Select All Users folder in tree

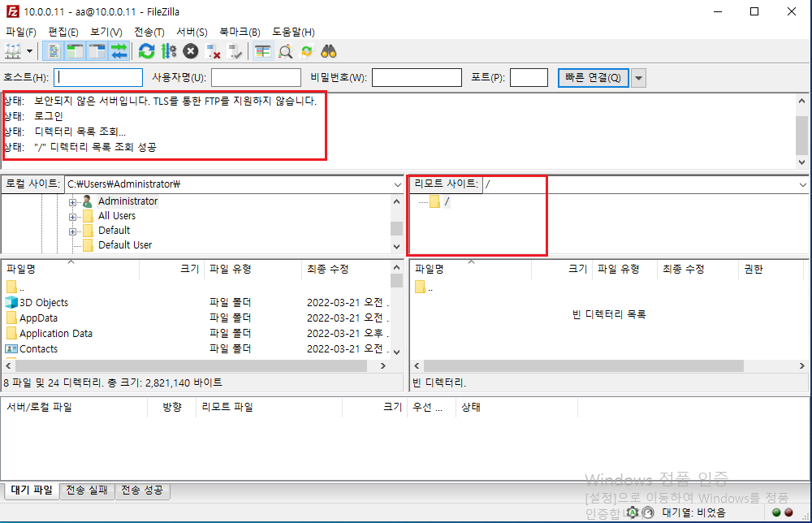[117, 216]
